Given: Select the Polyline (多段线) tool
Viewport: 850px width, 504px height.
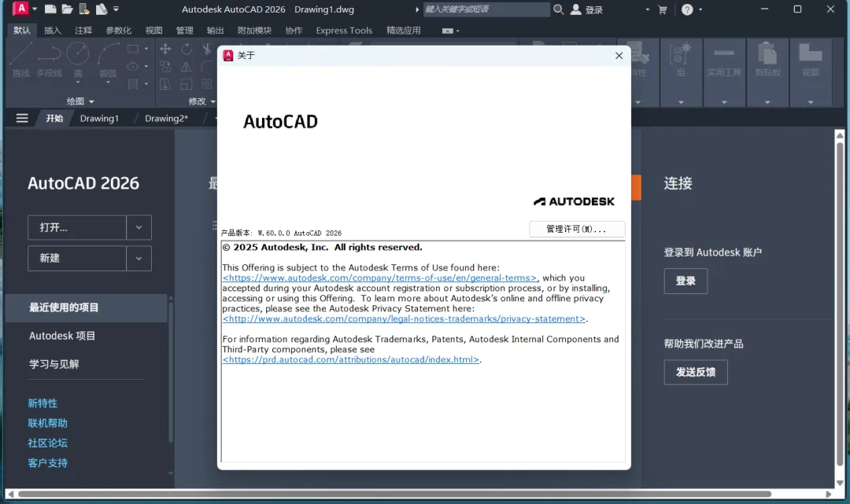Looking at the screenshot, I should tap(50, 60).
